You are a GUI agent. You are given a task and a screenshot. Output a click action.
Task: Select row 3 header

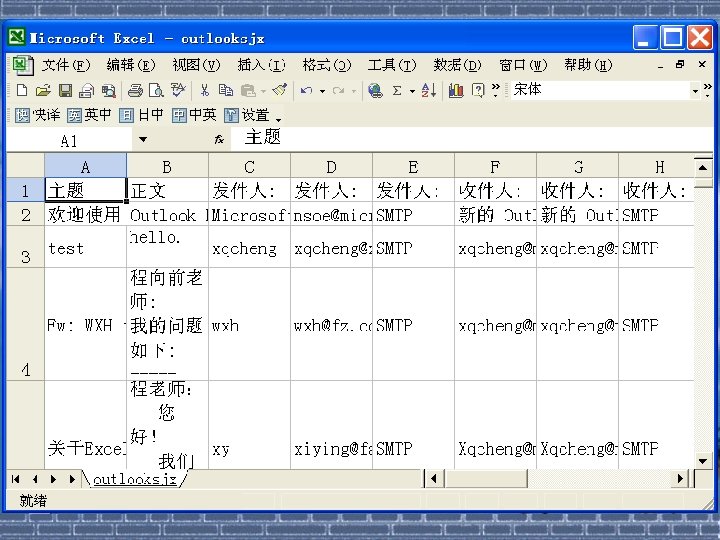coord(26,247)
